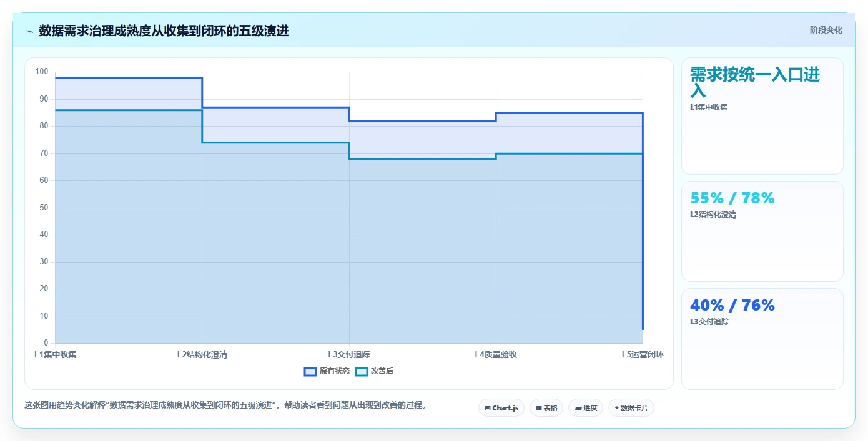The width and height of the screenshot is (868, 441).
Task: Select the 需求按统一入口进入 card heading
Action: [755, 82]
